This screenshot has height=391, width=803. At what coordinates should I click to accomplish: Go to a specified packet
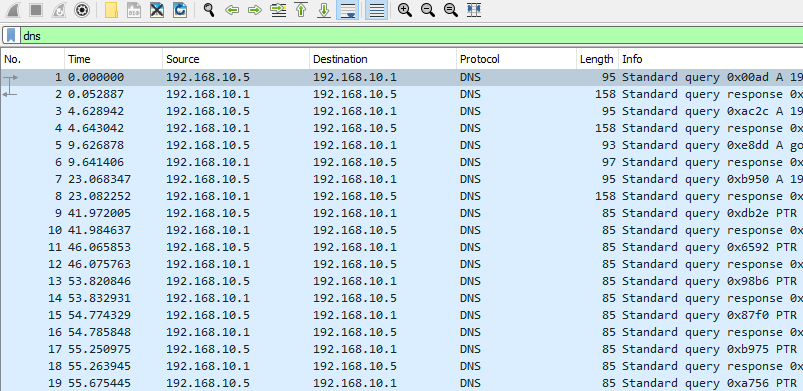tap(278, 10)
